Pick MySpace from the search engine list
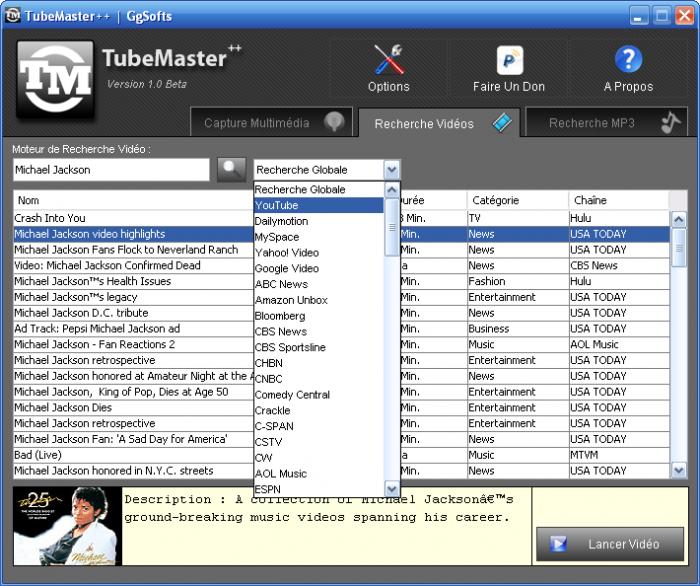This screenshot has height=586, width=700. [319, 237]
